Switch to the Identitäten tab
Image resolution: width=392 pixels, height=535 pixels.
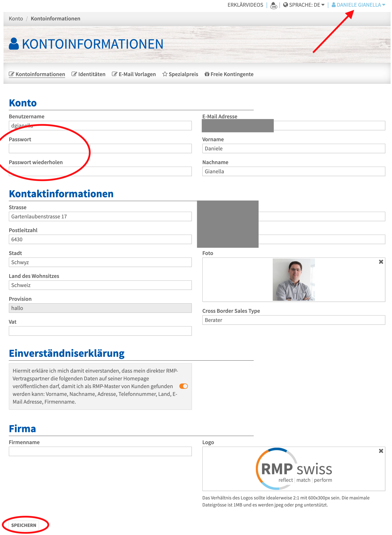click(88, 74)
